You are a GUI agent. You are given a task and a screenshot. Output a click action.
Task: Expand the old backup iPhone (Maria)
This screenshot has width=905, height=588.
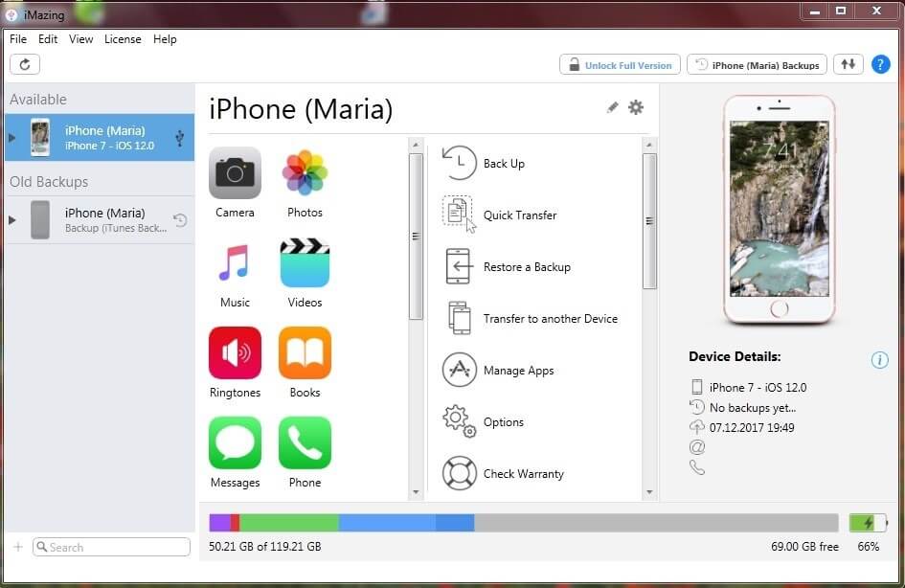click(12, 220)
